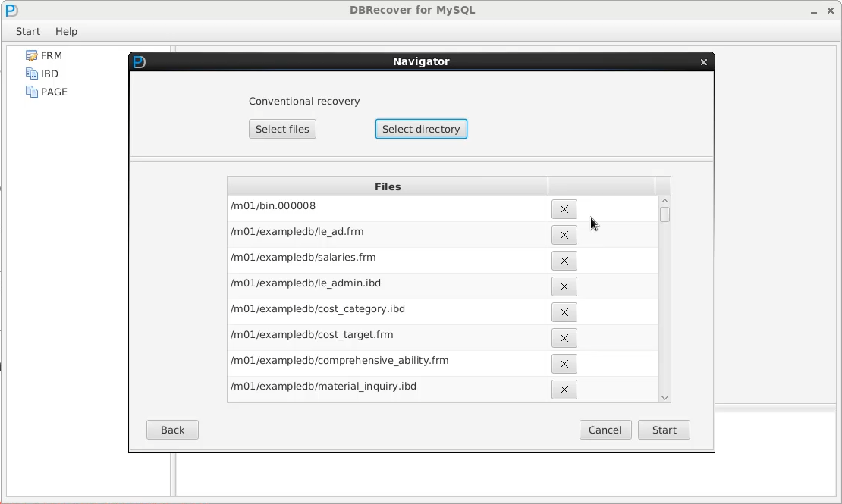Select PAGE in the left tree
The height and width of the screenshot is (504, 842).
[x=54, y=92]
